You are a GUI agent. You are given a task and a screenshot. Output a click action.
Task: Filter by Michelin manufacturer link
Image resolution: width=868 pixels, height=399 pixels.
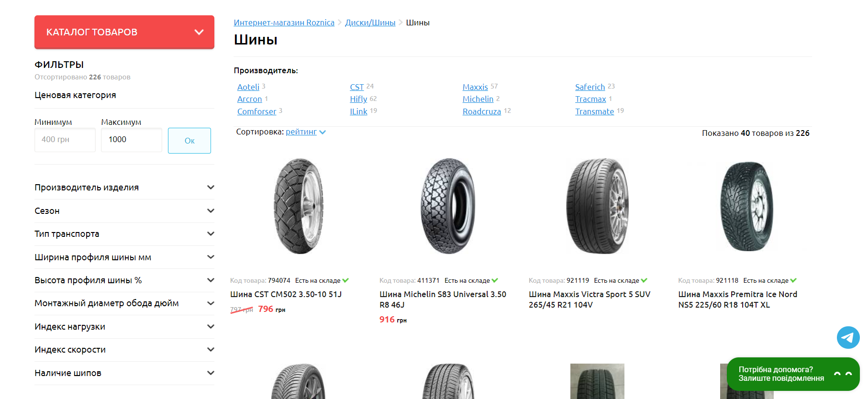[478, 99]
